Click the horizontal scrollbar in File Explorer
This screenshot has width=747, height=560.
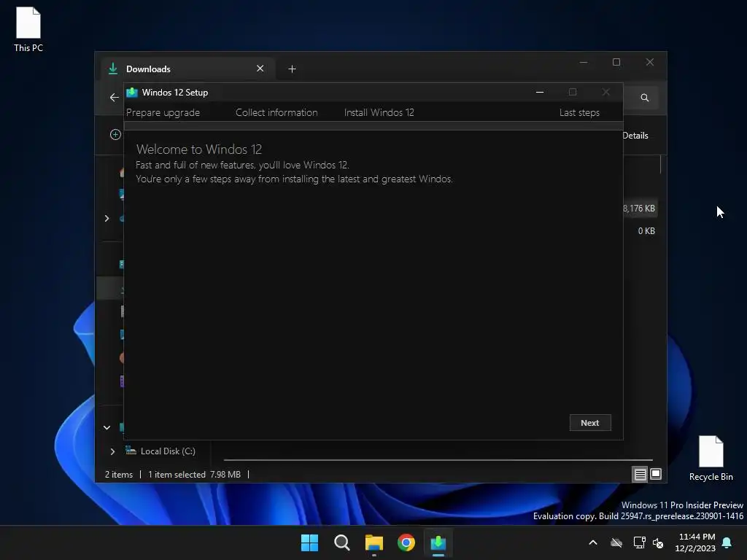438,460
